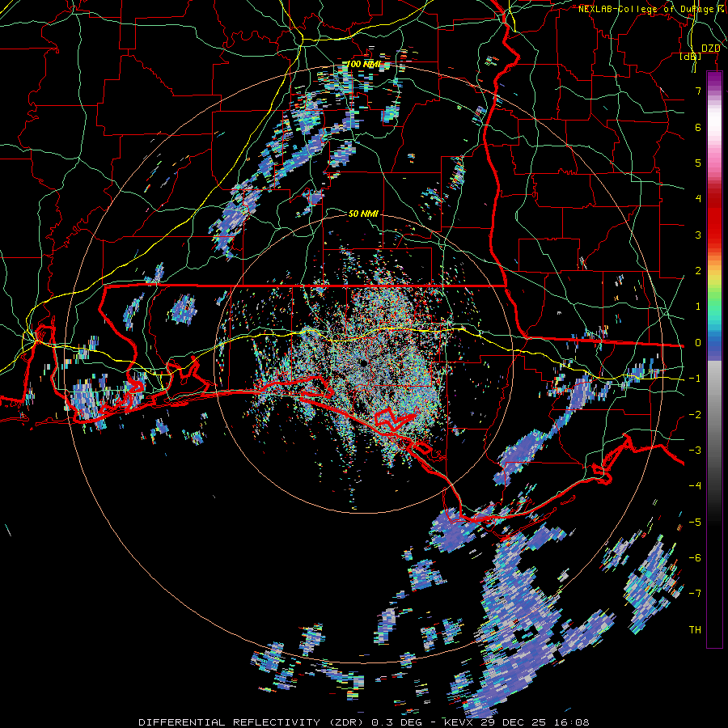Click the bottom caption 'DIFFERENTIAL REFLECTIVITY (ZDR)'

click(x=252, y=722)
